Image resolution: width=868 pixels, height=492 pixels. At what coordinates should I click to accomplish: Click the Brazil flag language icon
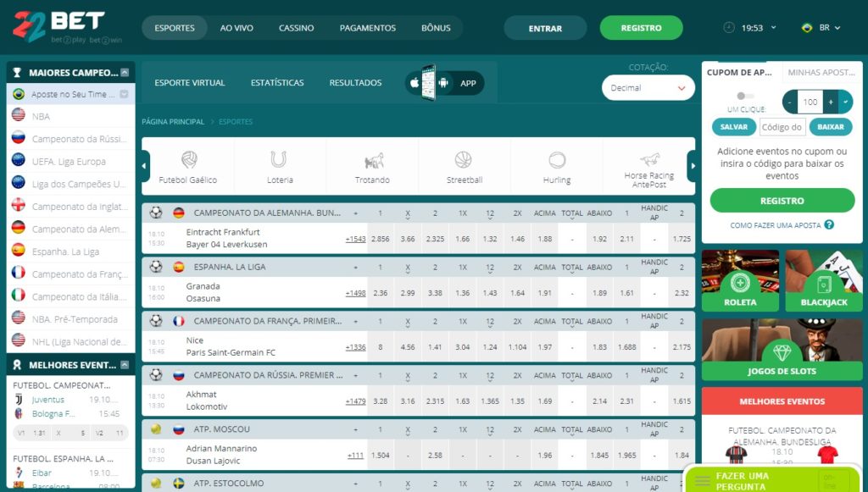click(807, 28)
